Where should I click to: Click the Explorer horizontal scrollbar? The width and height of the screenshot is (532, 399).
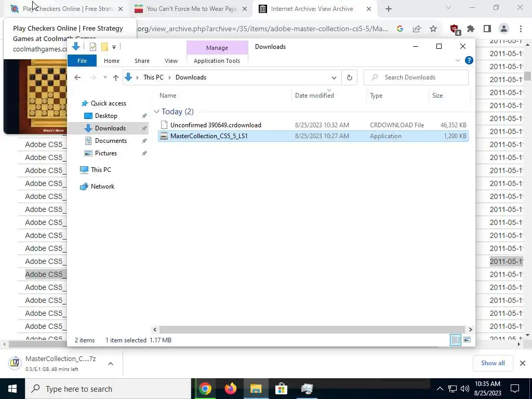tap(312, 329)
